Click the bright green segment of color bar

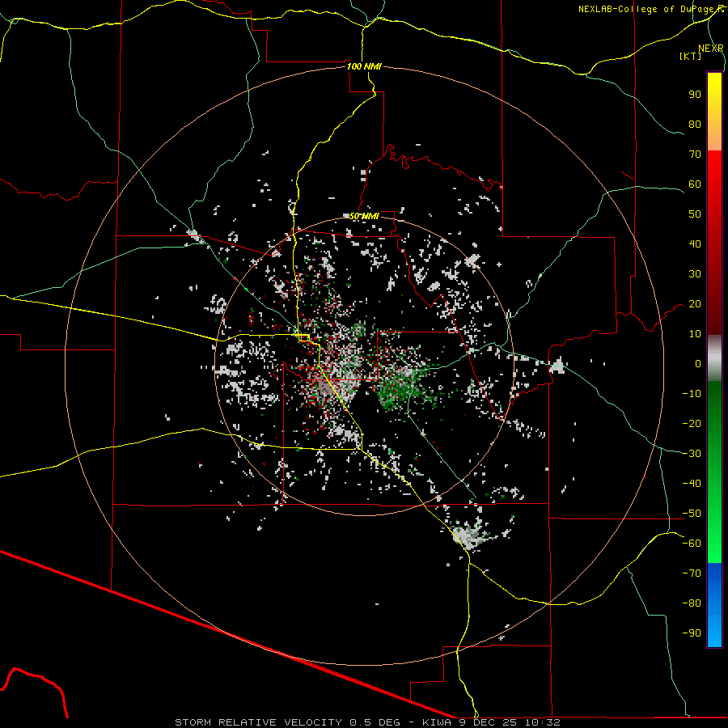[714, 534]
